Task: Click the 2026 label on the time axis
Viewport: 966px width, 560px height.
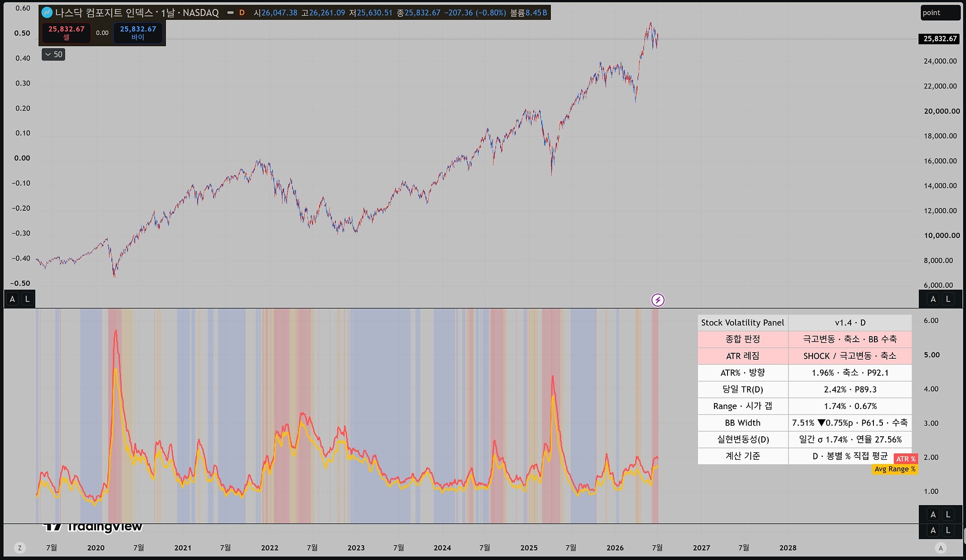Action: click(615, 548)
